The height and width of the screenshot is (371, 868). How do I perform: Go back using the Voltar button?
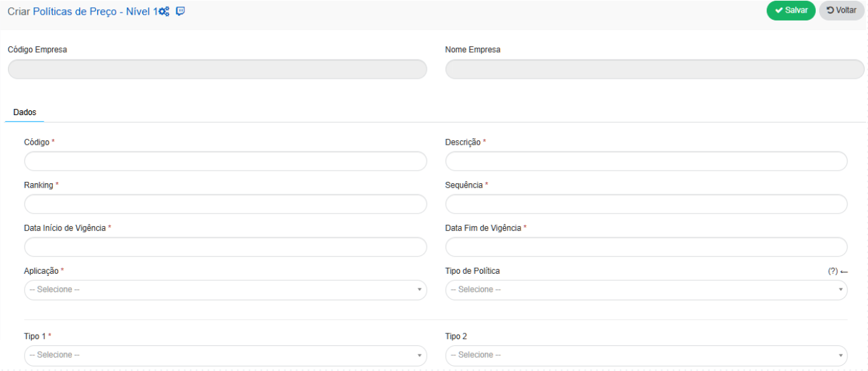(x=842, y=11)
